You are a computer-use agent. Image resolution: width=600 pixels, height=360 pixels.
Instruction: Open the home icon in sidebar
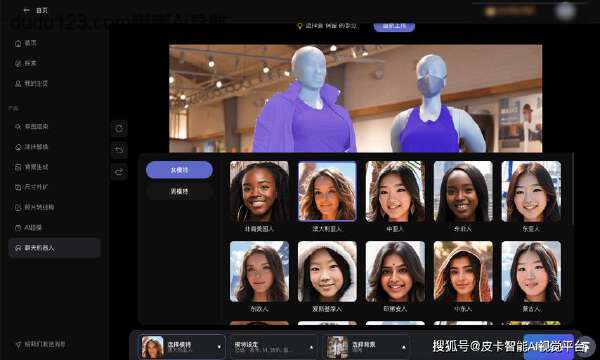click(x=18, y=44)
